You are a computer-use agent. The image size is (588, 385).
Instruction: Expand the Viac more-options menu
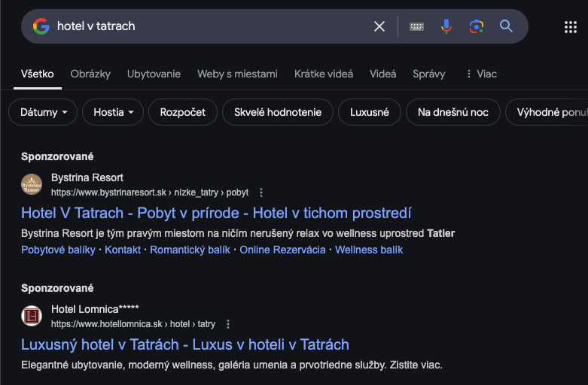(x=482, y=74)
